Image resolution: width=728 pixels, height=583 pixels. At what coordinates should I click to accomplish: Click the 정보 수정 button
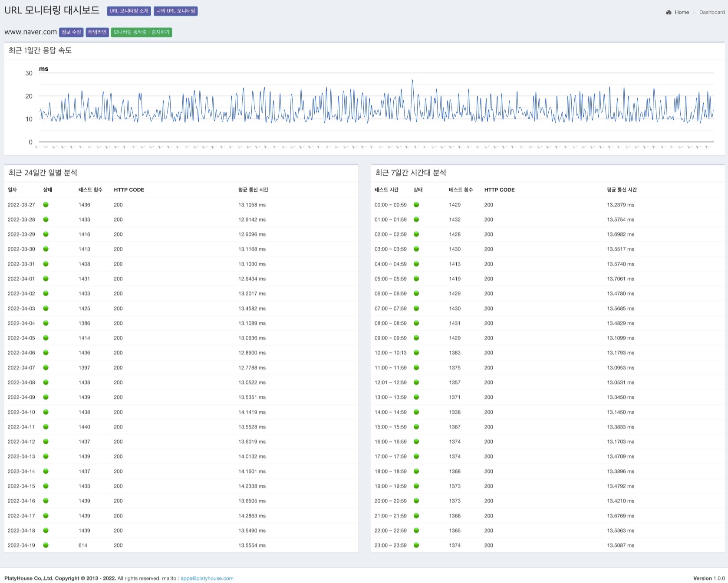click(71, 32)
